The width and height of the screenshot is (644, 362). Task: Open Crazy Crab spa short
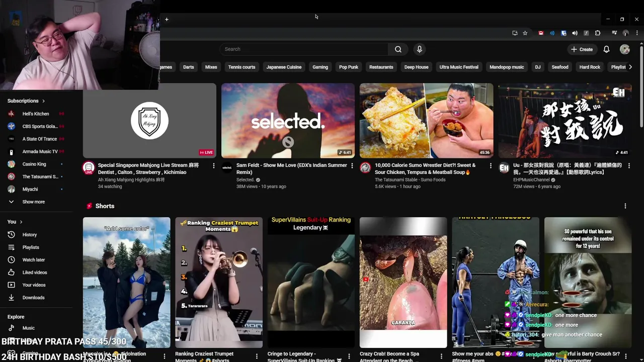pyautogui.click(x=403, y=283)
